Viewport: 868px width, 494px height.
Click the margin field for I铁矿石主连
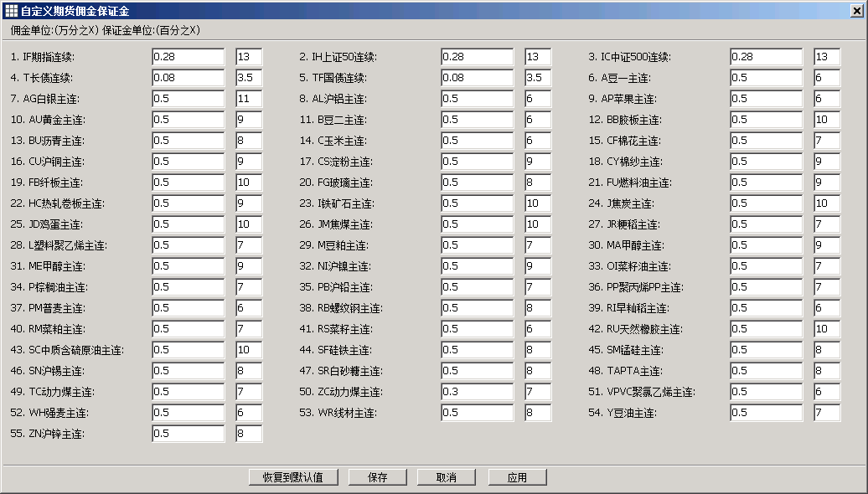click(x=538, y=203)
